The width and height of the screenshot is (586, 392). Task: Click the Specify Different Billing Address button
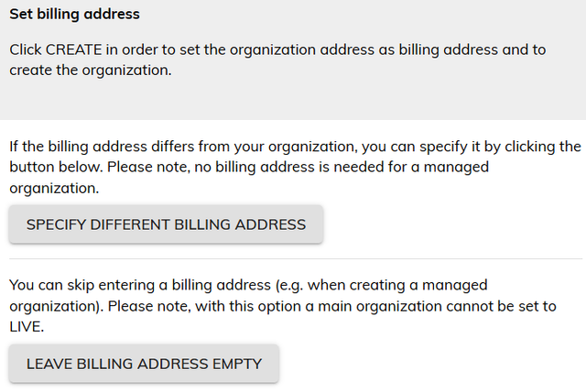click(166, 224)
